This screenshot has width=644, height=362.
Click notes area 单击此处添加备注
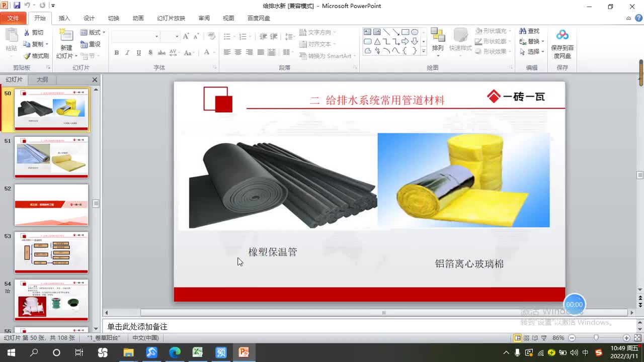coord(137,327)
